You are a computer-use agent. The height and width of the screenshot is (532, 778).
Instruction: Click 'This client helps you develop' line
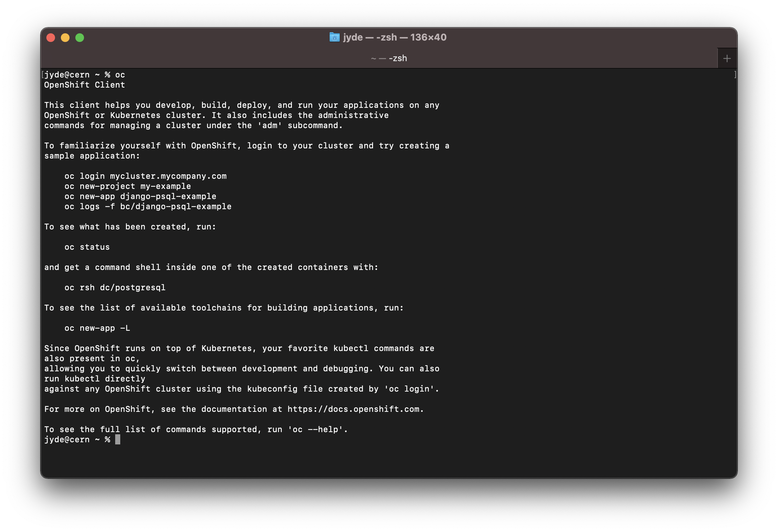[x=242, y=105]
